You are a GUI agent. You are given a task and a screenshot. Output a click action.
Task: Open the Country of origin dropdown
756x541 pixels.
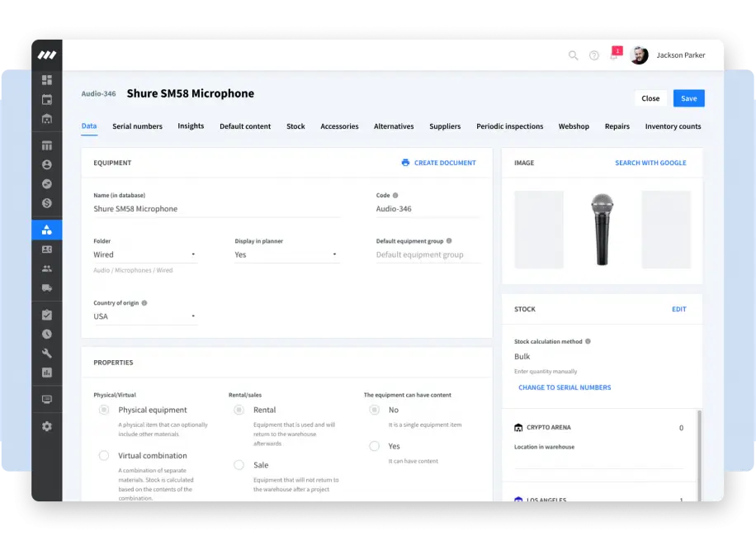point(193,316)
